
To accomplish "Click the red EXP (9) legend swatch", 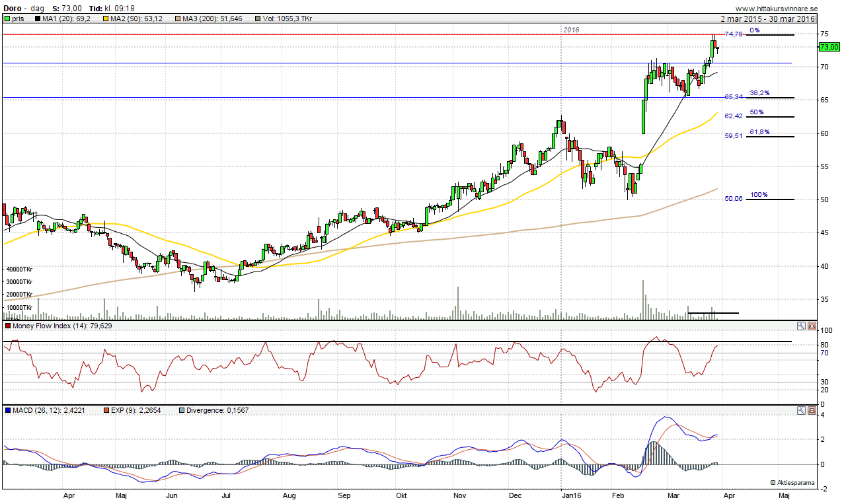I will pos(106,410).
